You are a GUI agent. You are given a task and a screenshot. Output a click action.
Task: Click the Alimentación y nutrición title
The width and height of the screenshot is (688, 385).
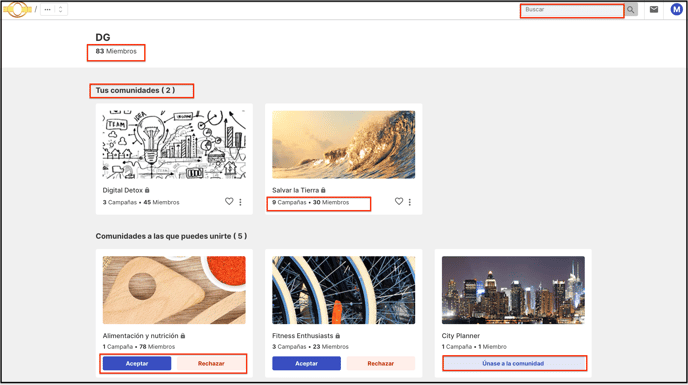pyautogui.click(x=140, y=336)
